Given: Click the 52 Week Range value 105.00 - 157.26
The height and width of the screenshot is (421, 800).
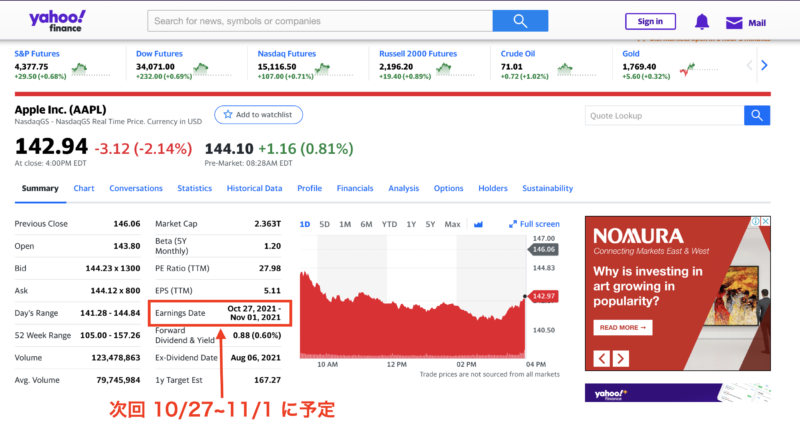Looking at the screenshot, I should coord(110,335).
